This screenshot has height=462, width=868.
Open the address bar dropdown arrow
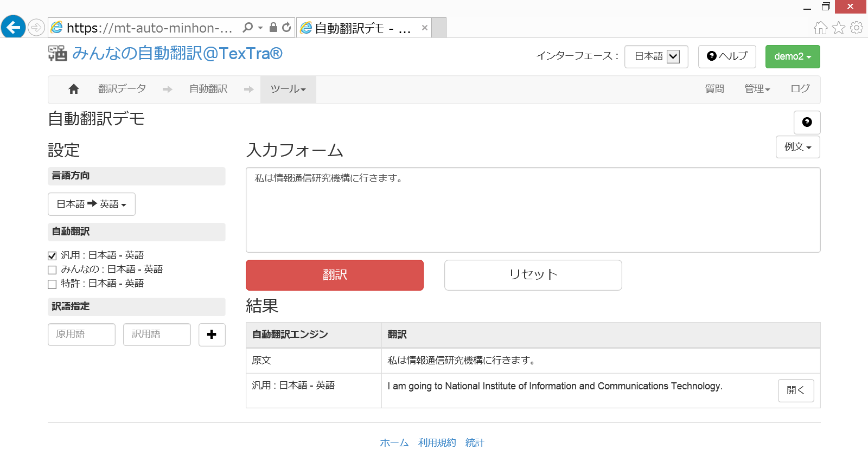[x=260, y=28]
